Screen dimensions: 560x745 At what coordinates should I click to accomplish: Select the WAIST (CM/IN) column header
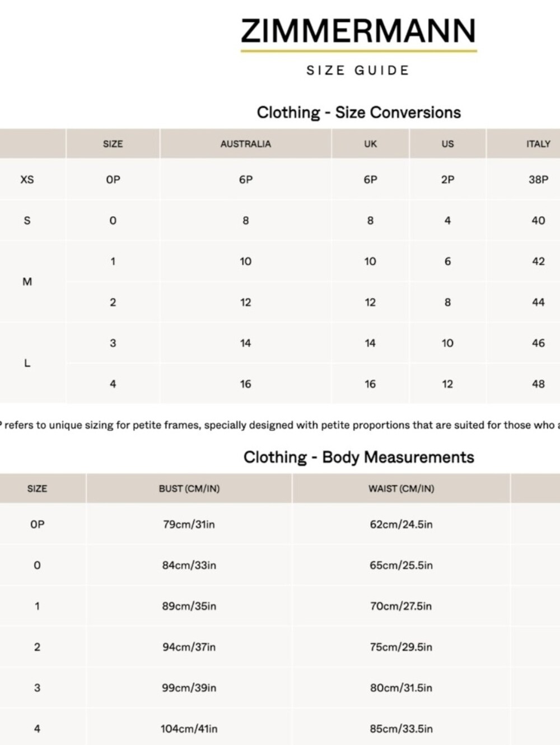[401, 488]
